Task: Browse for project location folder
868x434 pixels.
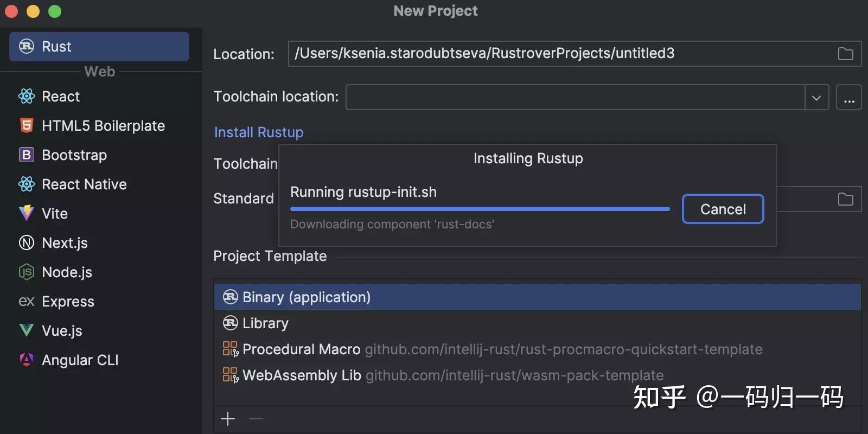Action: (845, 54)
